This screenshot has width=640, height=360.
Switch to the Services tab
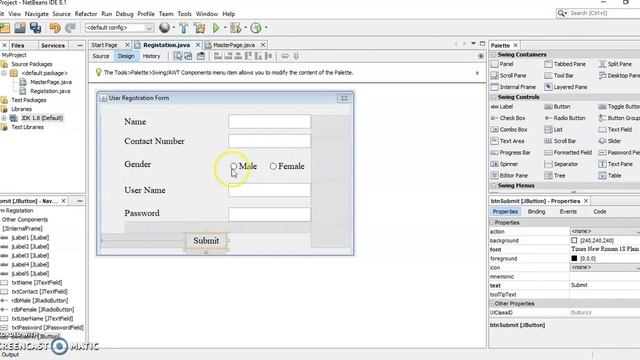tap(53, 45)
